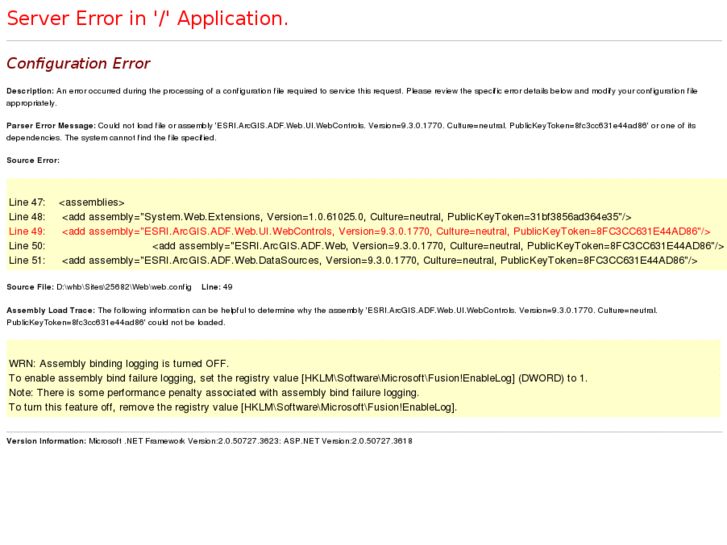The height and width of the screenshot is (545, 727).
Task: Click the 'Source Error:' label
Action: pos(33,160)
